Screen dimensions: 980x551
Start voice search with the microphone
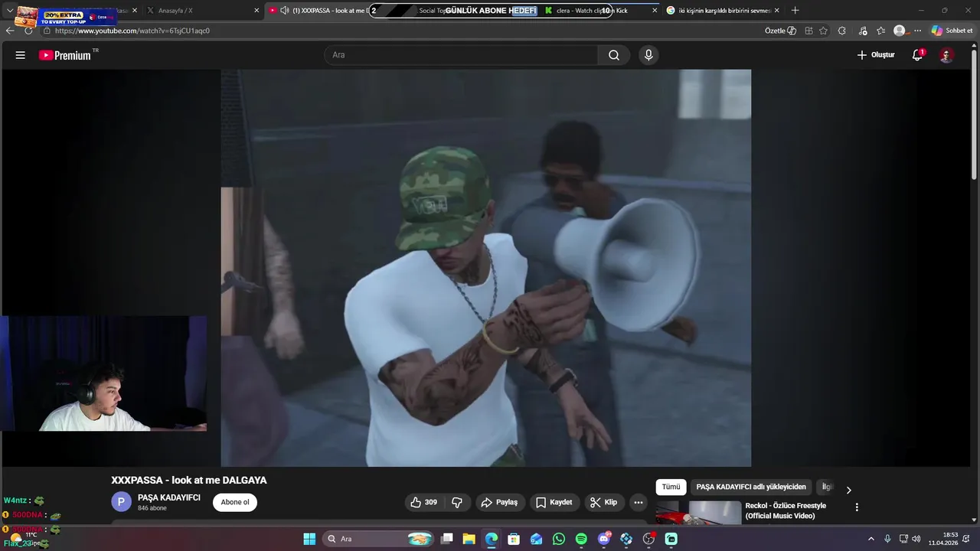click(x=648, y=55)
